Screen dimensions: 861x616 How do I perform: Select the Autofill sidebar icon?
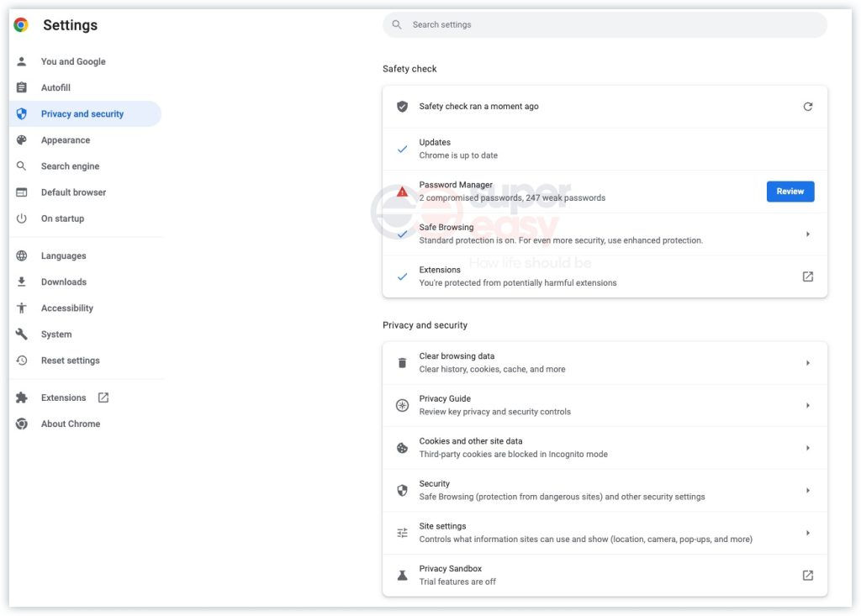click(x=21, y=87)
